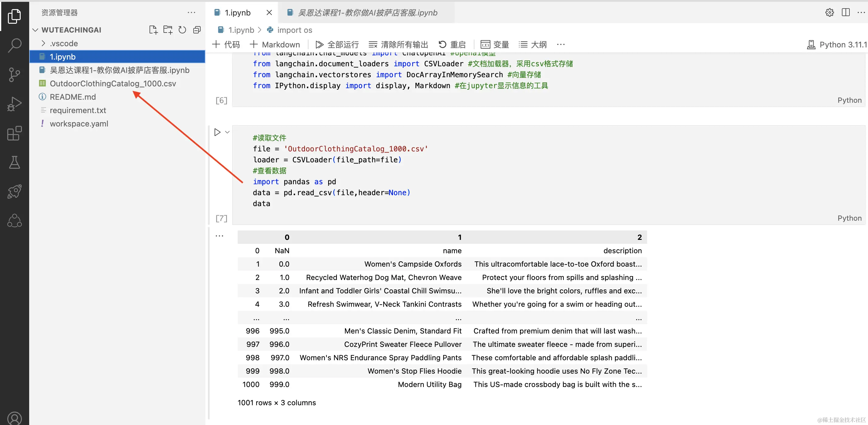Open Run and Debug view
This screenshot has height=425, width=868.
14,104
